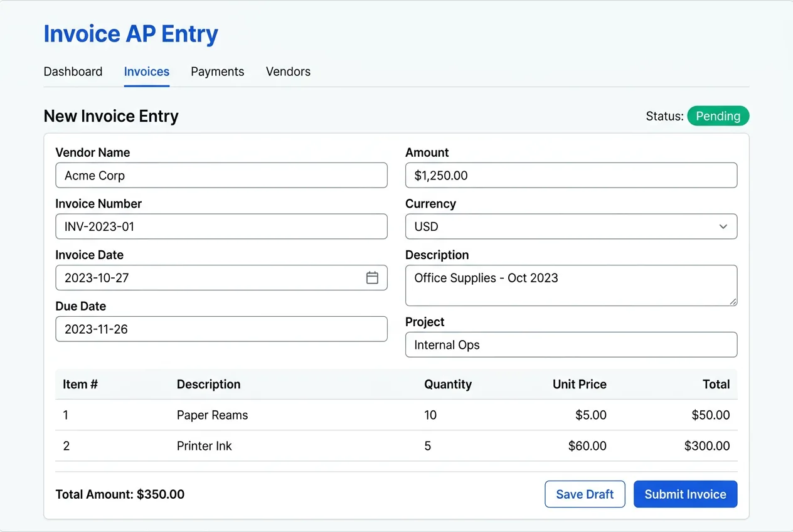
Task: Open the Currency USD dropdown
Action: click(x=571, y=226)
